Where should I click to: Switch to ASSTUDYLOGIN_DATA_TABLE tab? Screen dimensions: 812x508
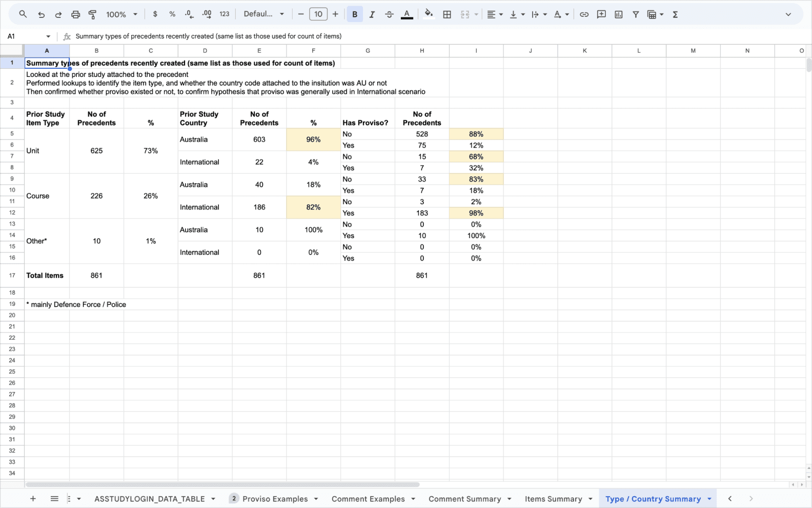click(x=149, y=499)
